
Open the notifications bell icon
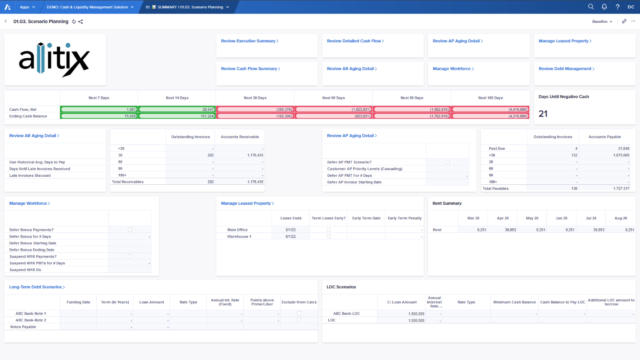coord(604,7)
